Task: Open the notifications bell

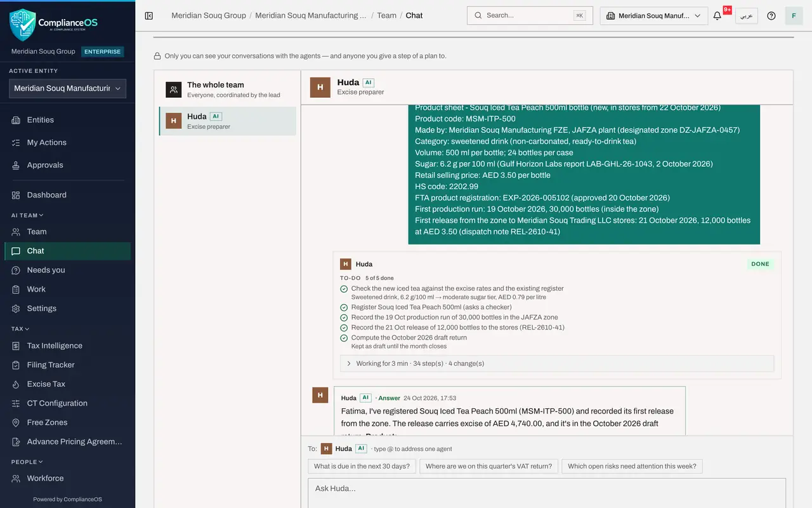Action: 717,16
